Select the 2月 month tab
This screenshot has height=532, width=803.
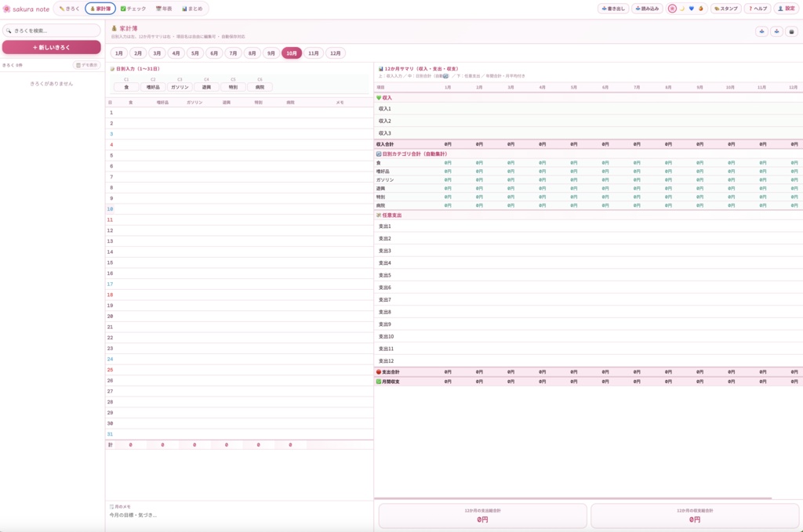[x=138, y=53]
